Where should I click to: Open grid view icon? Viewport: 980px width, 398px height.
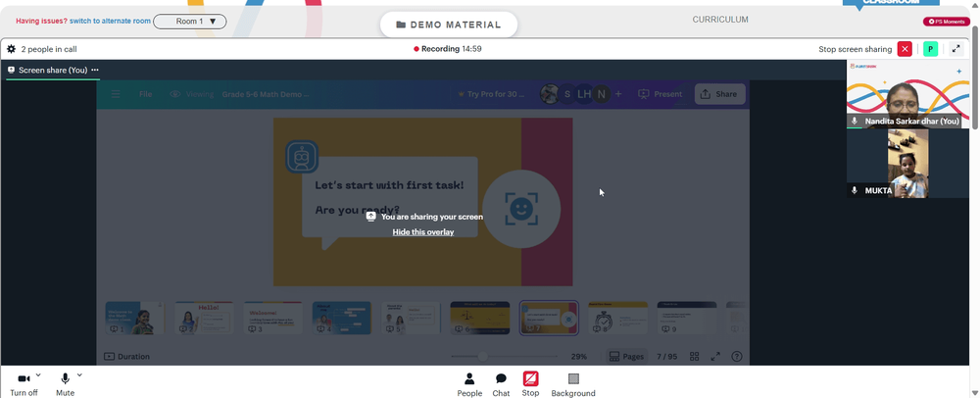[x=695, y=357]
